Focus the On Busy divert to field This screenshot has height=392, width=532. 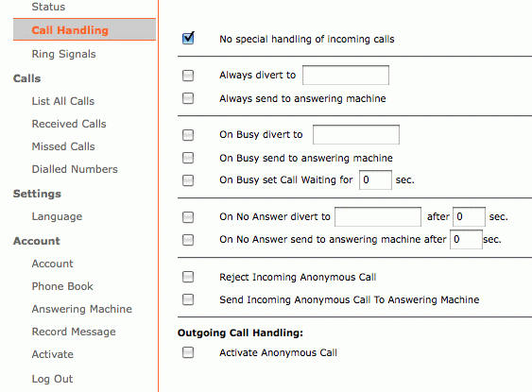[356, 135]
